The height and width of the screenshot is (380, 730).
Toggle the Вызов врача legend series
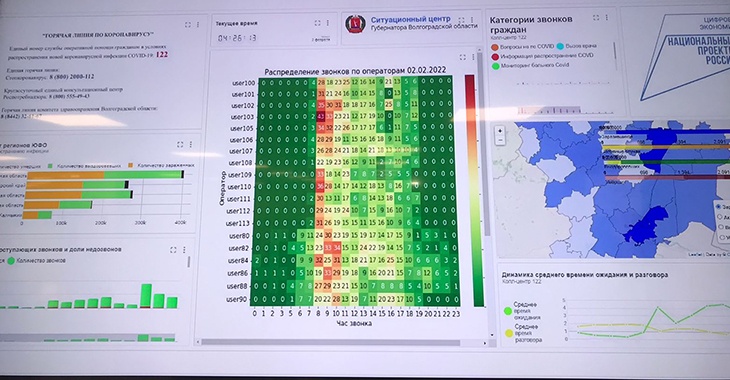point(576,46)
